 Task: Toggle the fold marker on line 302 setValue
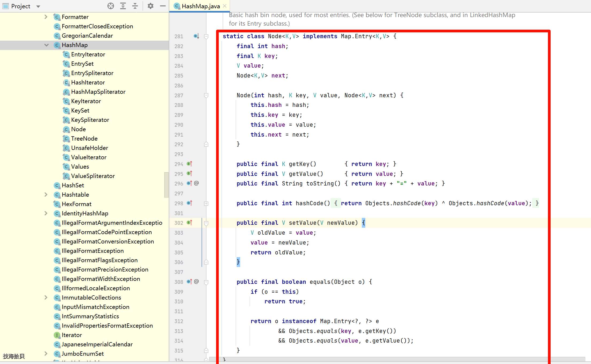click(206, 223)
